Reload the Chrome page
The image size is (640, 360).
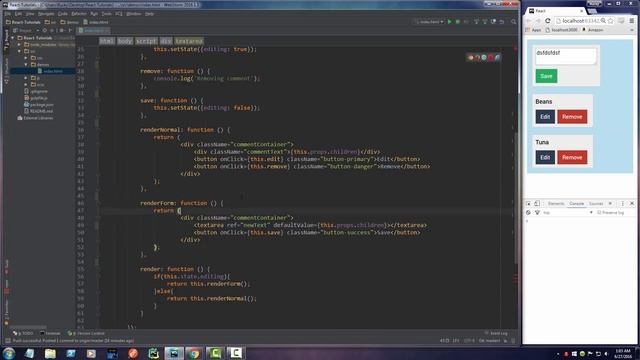coord(548,21)
